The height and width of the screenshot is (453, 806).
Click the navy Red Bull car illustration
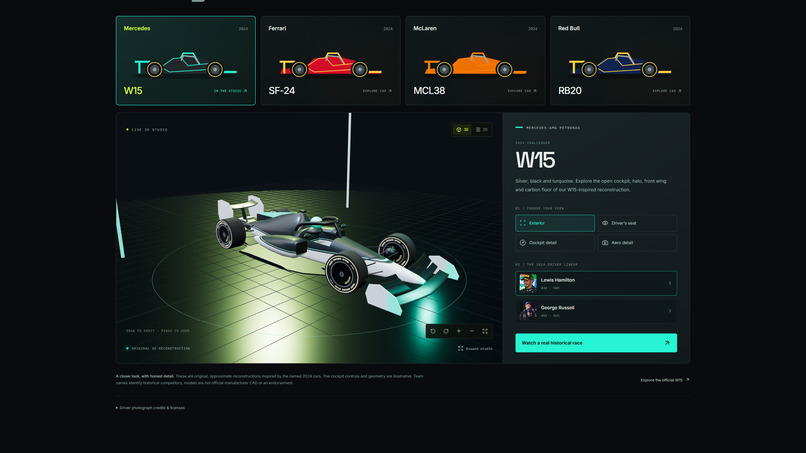point(620,65)
